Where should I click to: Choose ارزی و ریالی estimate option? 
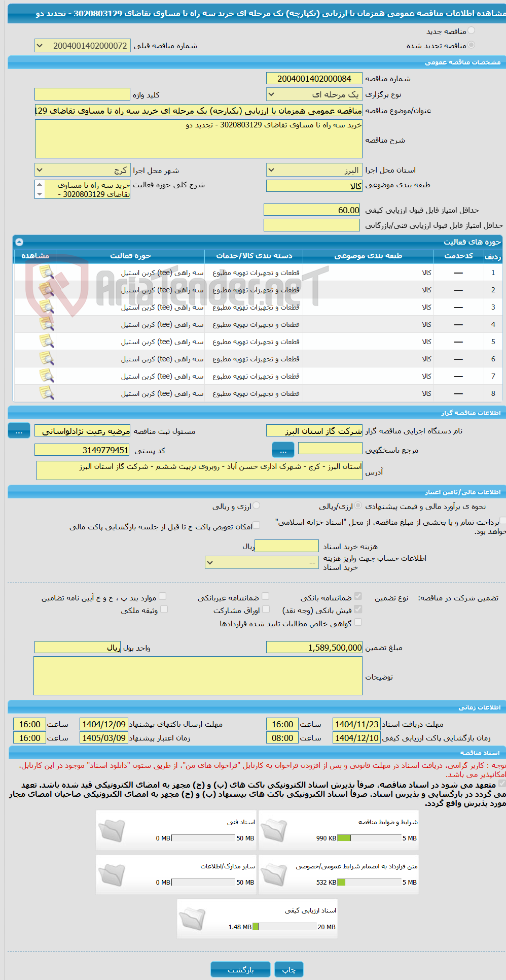(257, 506)
